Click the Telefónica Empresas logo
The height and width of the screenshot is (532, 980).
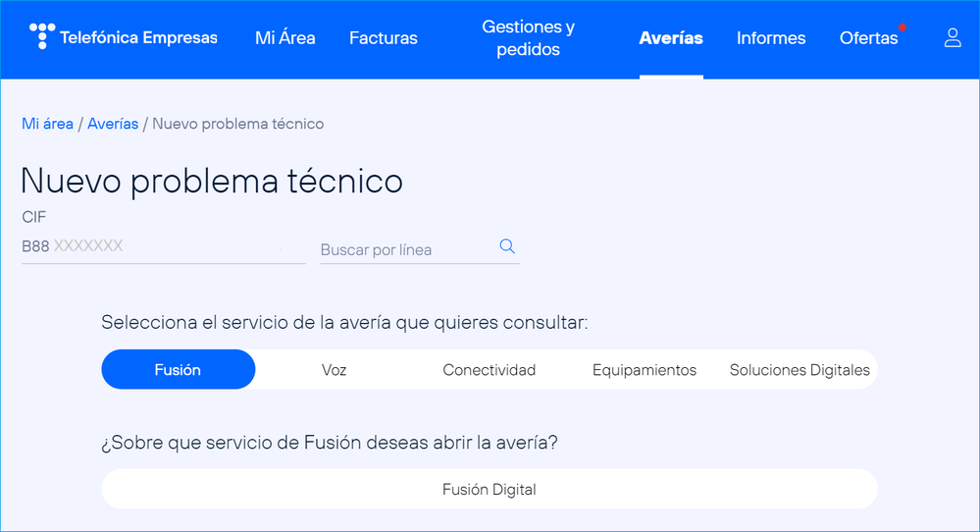[124, 38]
